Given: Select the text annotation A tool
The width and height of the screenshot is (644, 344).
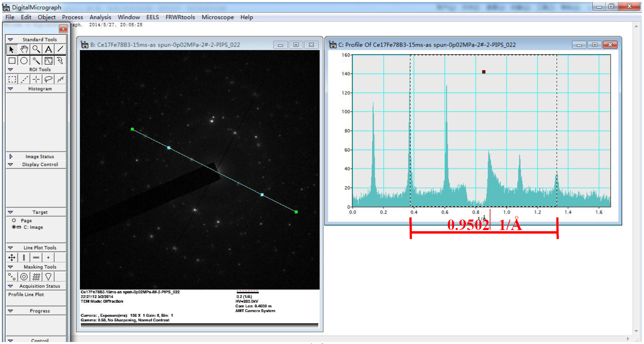Looking at the screenshot, I should pyautogui.click(x=48, y=49).
